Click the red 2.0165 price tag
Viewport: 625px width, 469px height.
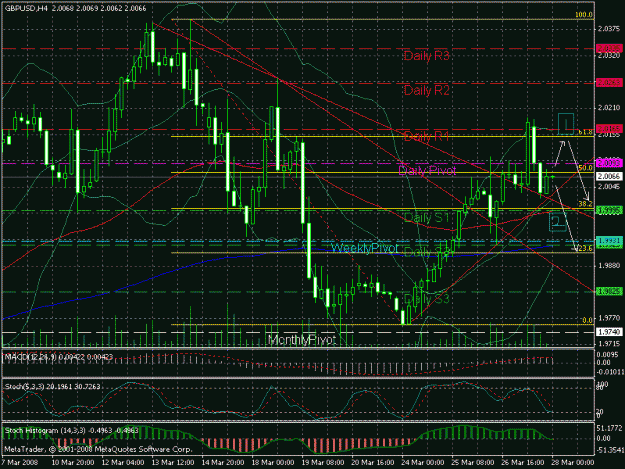609,129
